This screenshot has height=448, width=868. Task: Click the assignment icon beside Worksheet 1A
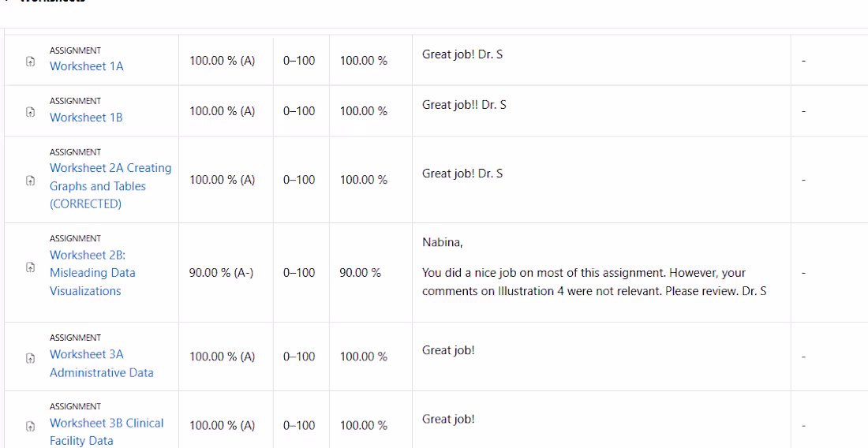click(31, 62)
